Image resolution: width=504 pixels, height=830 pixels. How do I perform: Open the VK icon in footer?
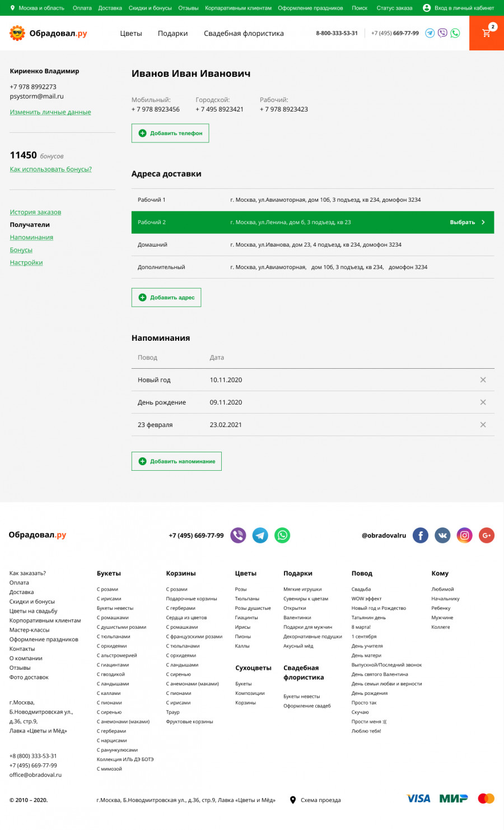(x=442, y=535)
